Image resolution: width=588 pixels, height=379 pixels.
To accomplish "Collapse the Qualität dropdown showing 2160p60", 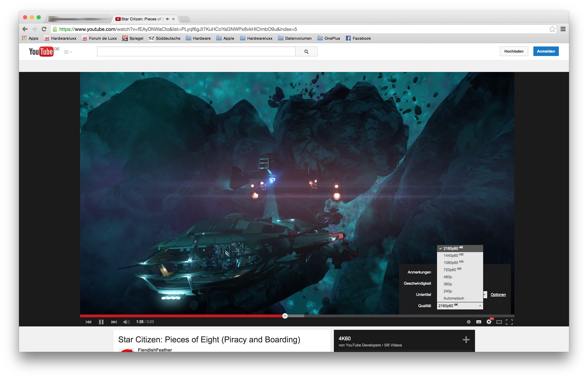I will click(x=460, y=306).
